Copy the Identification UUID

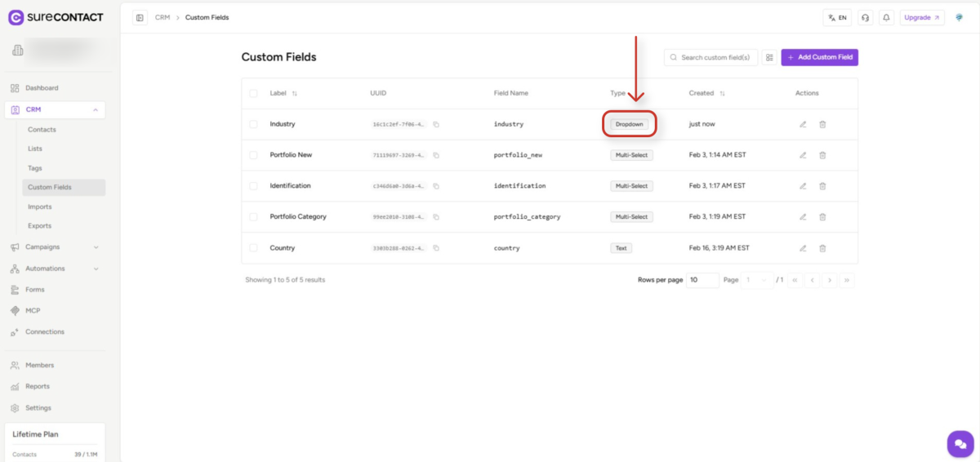(x=436, y=186)
